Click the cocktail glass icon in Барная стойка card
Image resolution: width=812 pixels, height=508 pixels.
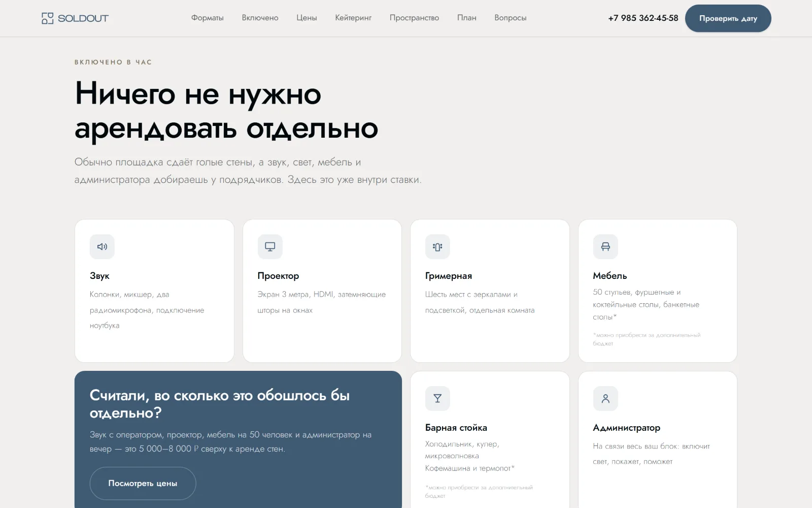pos(437,398)
